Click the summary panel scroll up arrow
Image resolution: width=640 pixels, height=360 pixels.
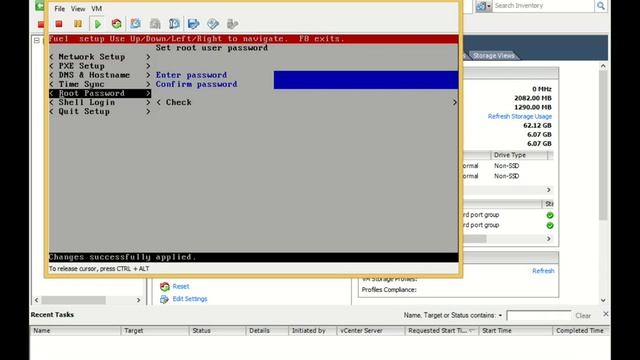(x=603, y=66)
